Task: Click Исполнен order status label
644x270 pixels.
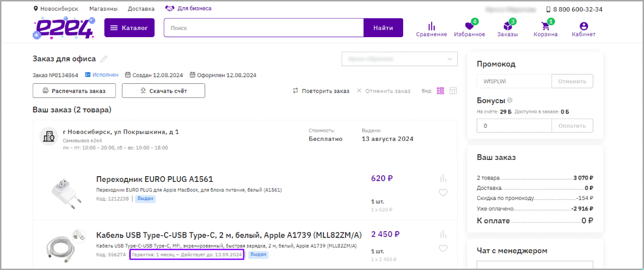Action: tap(102, 75)
